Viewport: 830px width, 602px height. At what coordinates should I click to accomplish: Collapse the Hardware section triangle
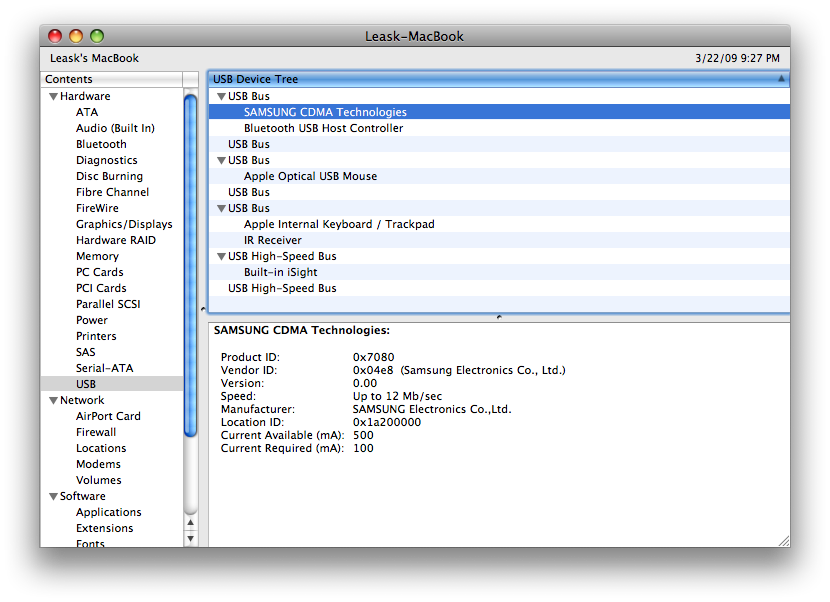[x=53, y=97]
